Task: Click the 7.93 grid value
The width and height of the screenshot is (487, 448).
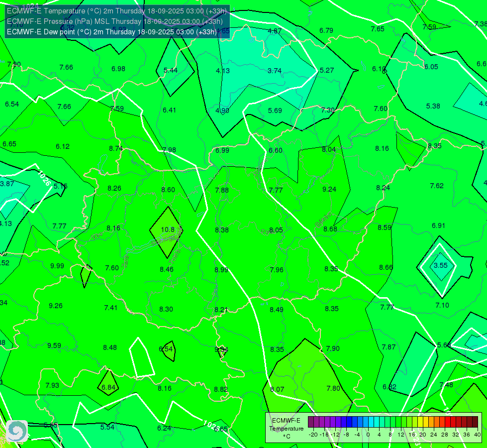Action: tap(52, 385)
